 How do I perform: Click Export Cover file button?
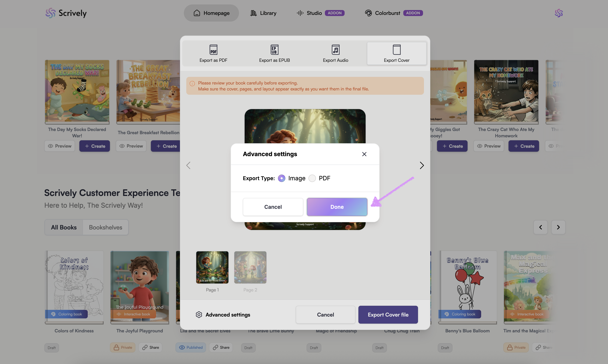point(388,314)
